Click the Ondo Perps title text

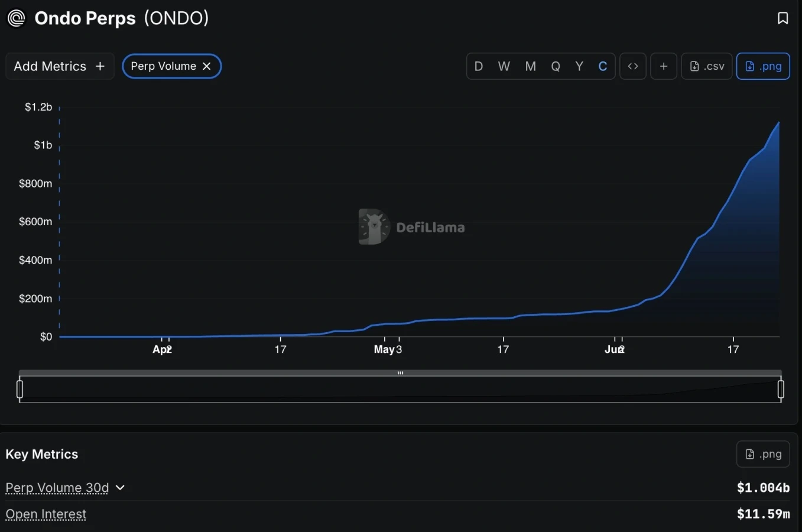[85, 18]
